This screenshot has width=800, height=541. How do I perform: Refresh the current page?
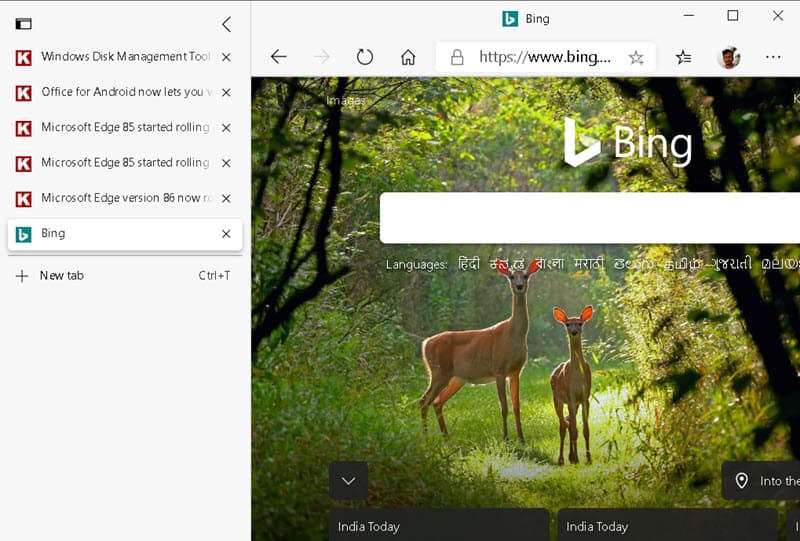pyautogui.click(x=365, y=57)
